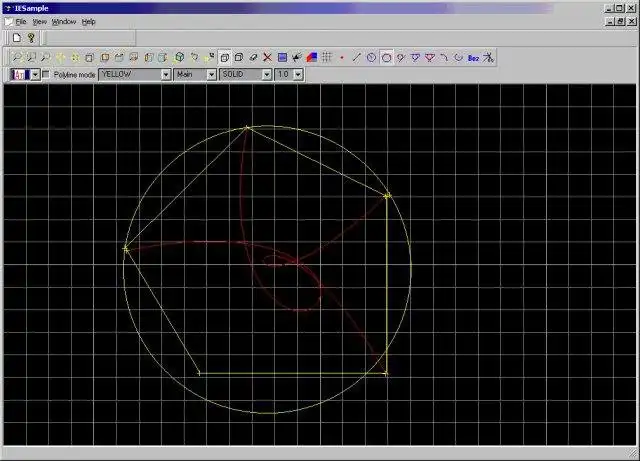Image resolution: width=640 pixels, height=461 pixels.
Task: Restore the inner document window
Action: click(x=620, y=21)
